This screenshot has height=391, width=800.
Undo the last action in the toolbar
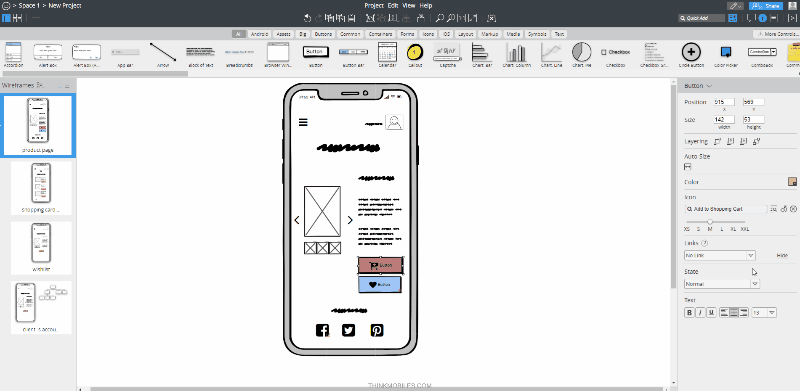click(307, 18)
